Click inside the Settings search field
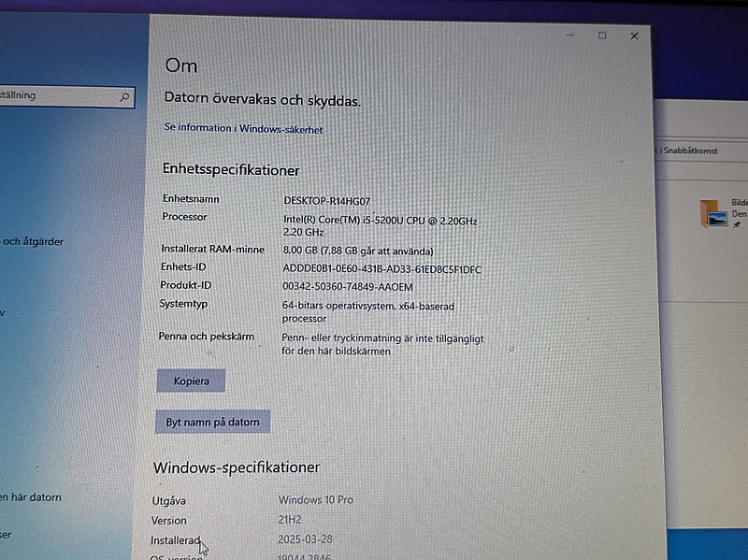Viewport: 748px width, 560px height. coord(56,94)
